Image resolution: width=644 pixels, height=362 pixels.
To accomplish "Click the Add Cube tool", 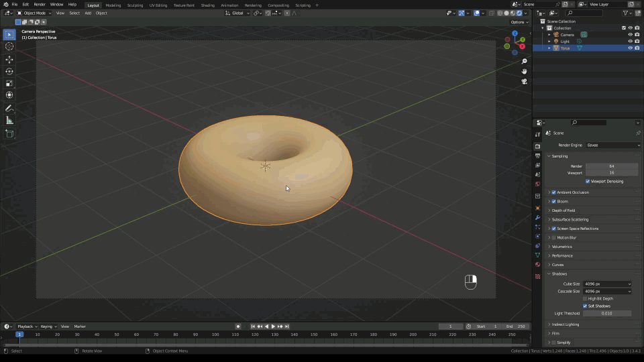I will [9, 133].
